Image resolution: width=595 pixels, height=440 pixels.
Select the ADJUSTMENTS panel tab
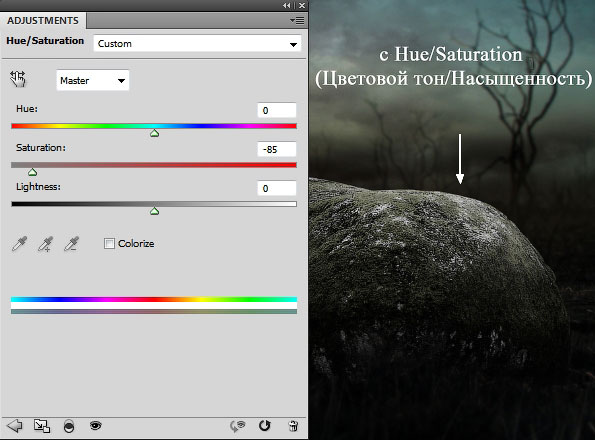tap(43, 20)
